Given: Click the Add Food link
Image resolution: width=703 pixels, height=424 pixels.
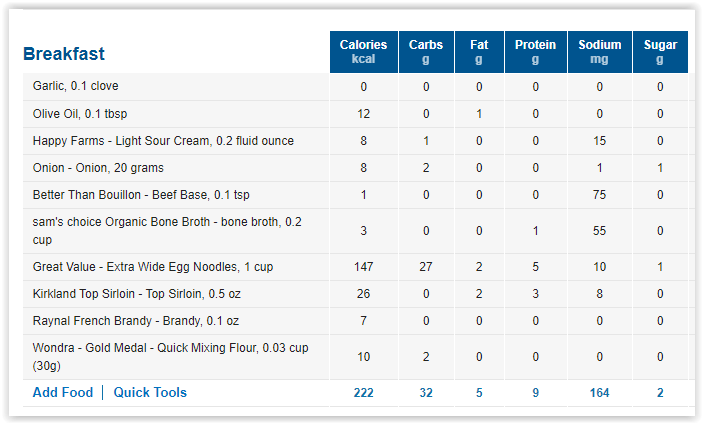Looking at the screenshot, I should pyautogui.click(x=63, y=392).
